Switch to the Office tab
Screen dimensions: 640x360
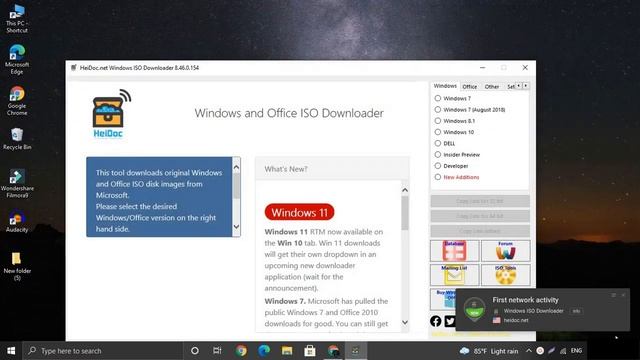(469, 87)
